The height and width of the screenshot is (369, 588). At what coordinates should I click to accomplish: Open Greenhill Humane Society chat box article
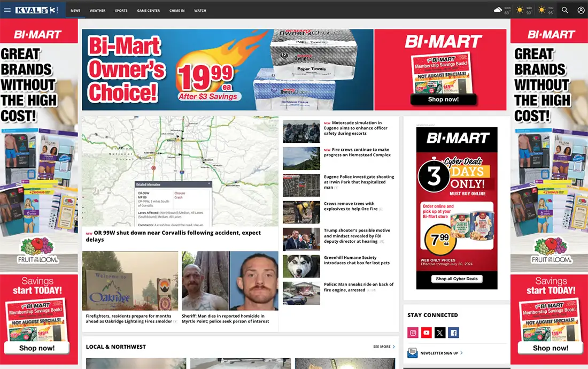[357, 260]
